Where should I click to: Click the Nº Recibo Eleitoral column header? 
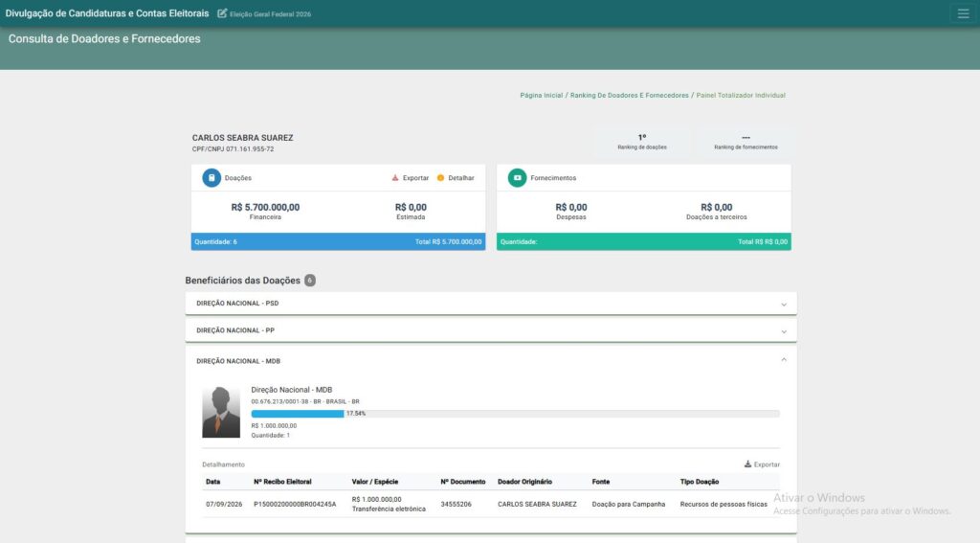282,482
